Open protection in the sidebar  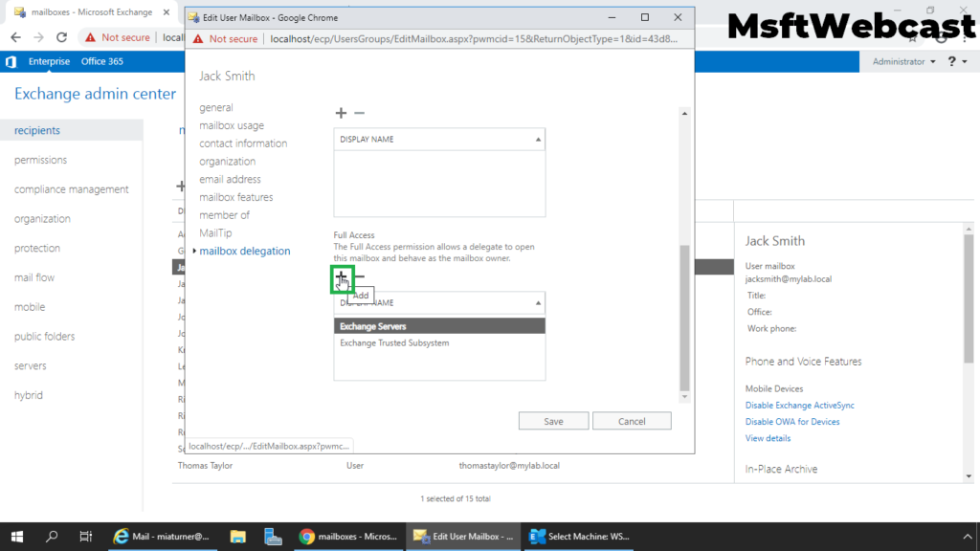coord(37,248)
